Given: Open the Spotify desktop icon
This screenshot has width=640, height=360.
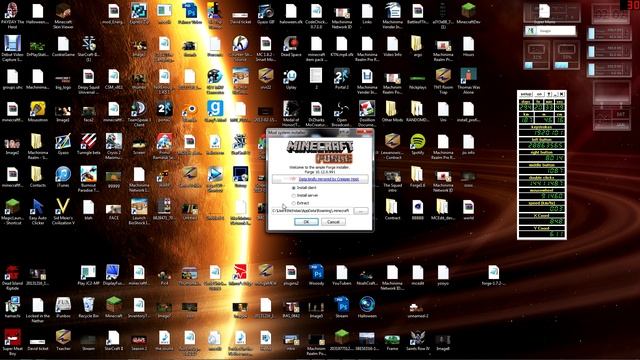Looking at the screenshot, I should (x=417, y=144).
